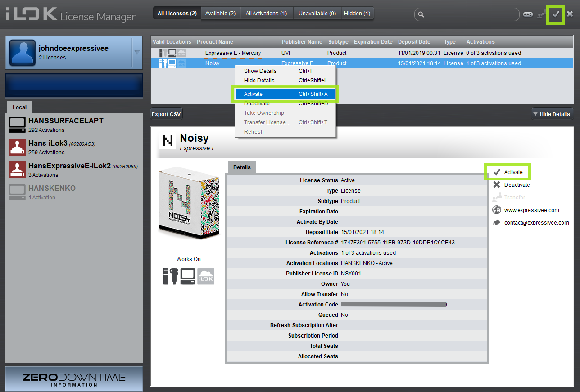Sort by the Expiration Date column header
The width and height of the screenshot is (580, 392).
373,42
